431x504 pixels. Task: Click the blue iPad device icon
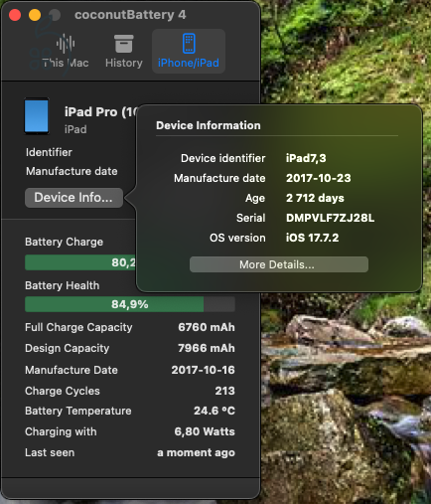pos(37,116)
